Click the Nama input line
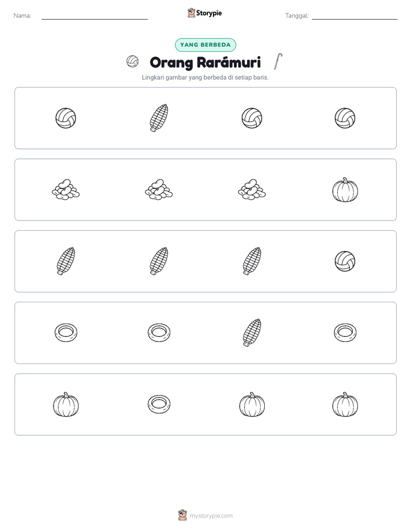The width and height of the screenshot is (411, 532). (x=94, y=16)
